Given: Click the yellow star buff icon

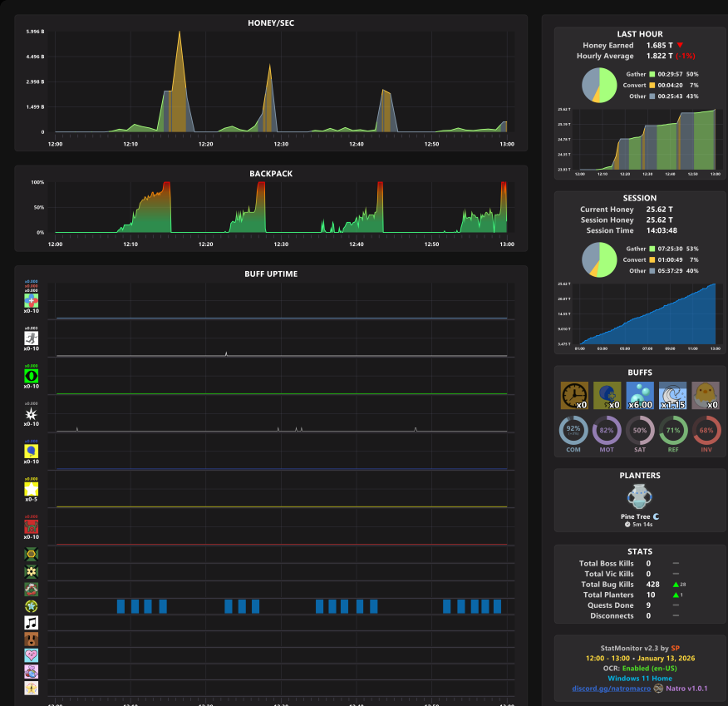Looking at the screenshot, I should [31, 489].
